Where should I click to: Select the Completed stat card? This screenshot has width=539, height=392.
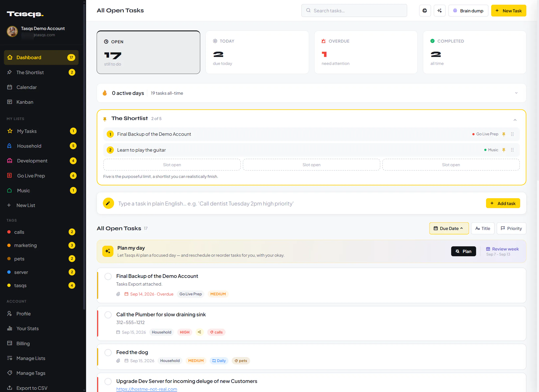474,52
